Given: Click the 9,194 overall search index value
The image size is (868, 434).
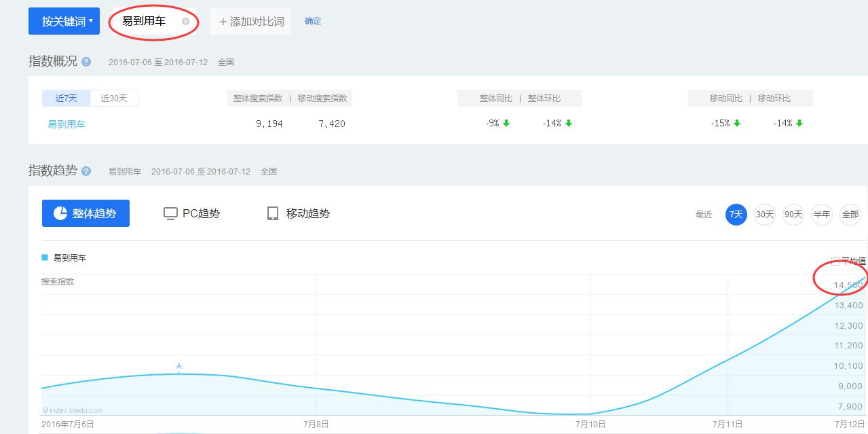Looking at the screenshot, I should (x=269, y=124).
